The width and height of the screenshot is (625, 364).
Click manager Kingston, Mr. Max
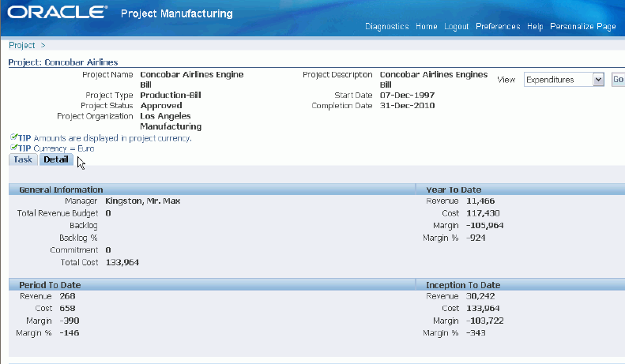[143, 201]
